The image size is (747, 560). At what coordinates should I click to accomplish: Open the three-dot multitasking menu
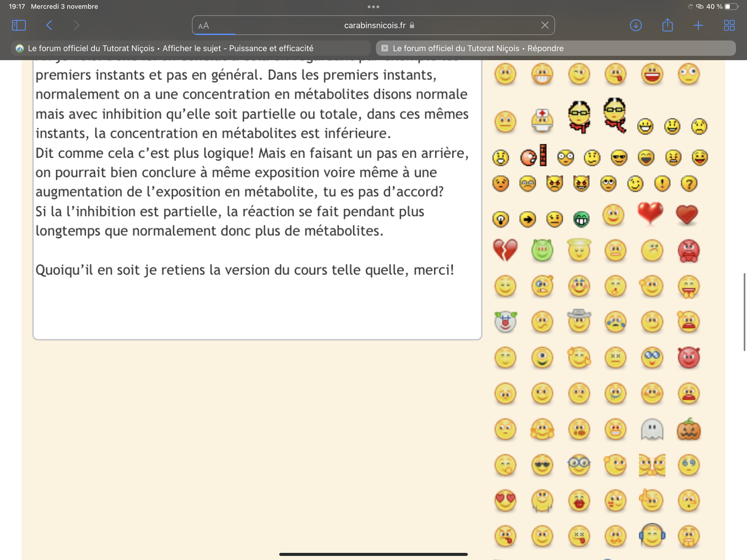click(x=373, y=7)
